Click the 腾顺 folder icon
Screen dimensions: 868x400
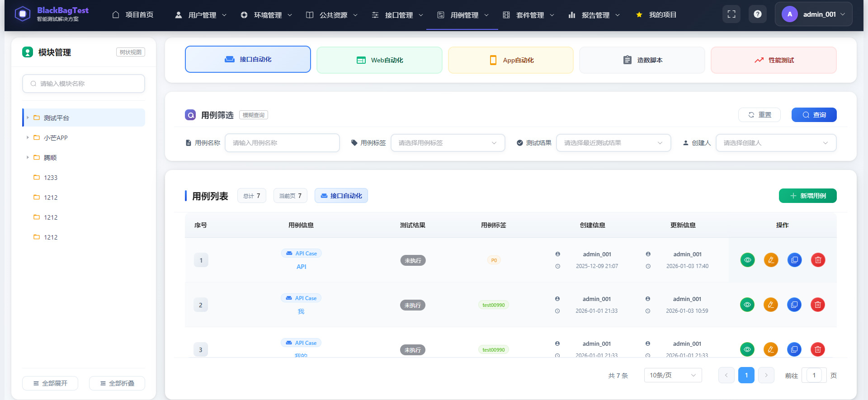point(37,157)
